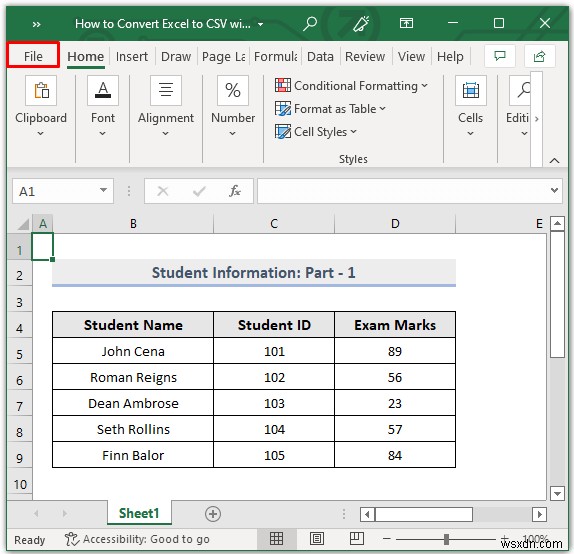Click horizontal scrollbar left arrow
This screenshot has height=554, width=574.
point(367,514)
